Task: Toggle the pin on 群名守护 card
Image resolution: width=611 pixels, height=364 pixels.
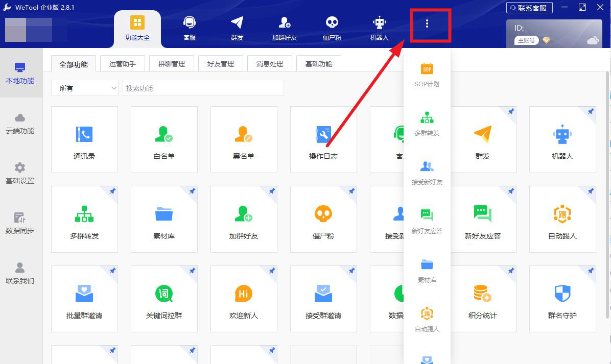Action: [591, 271]
